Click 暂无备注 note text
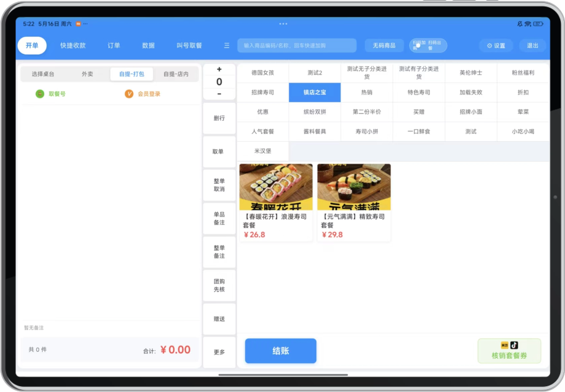Image resolution: width=565 pixels, height=392 pixels. pos(34,328)
